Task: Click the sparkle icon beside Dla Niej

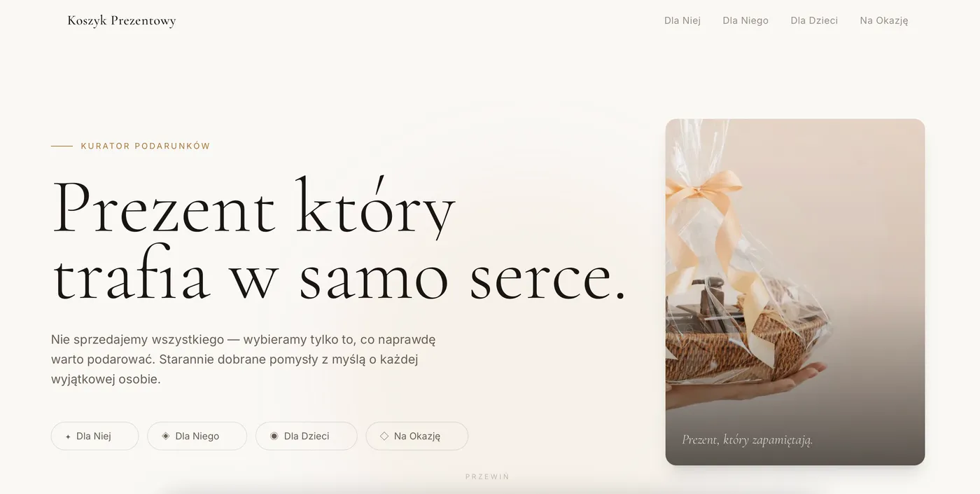Action: tap(68, 437)
